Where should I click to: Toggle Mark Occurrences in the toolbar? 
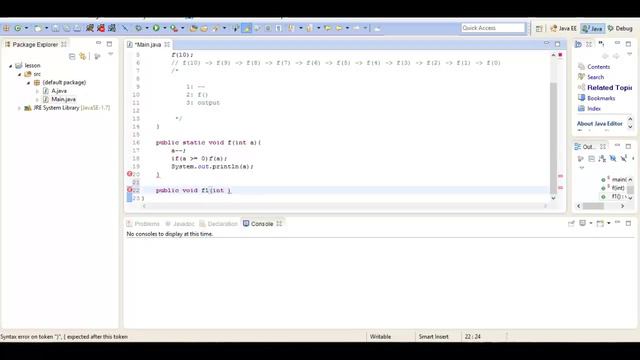[247, 28]
